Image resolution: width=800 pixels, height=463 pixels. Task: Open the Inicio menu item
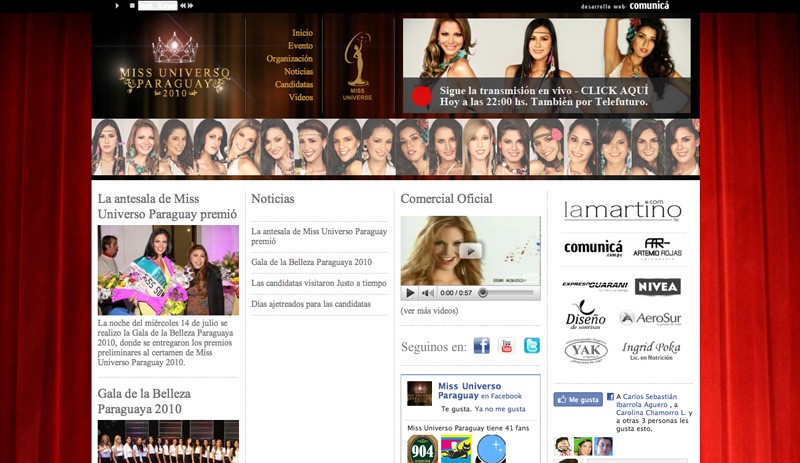[303, 33]
